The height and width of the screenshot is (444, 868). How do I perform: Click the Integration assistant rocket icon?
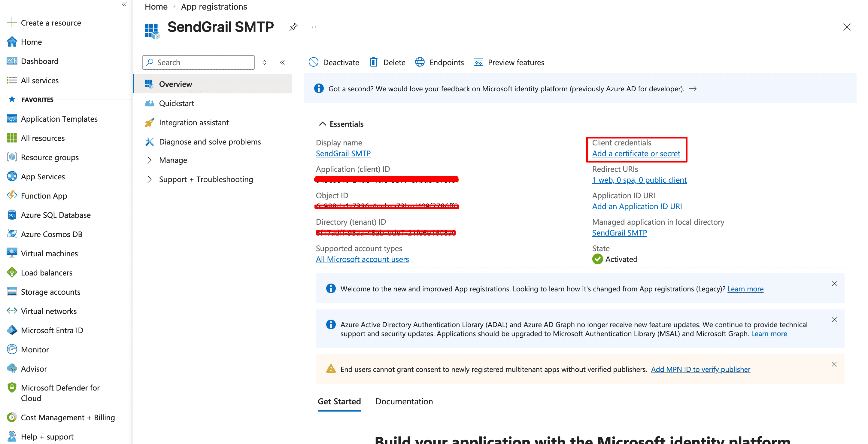[x=149, y=122]
